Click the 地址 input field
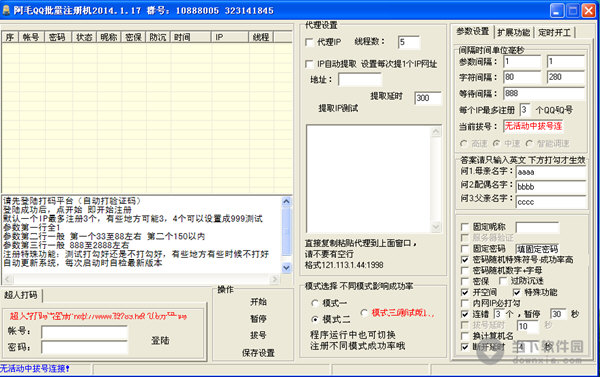 tap(360, 80)
